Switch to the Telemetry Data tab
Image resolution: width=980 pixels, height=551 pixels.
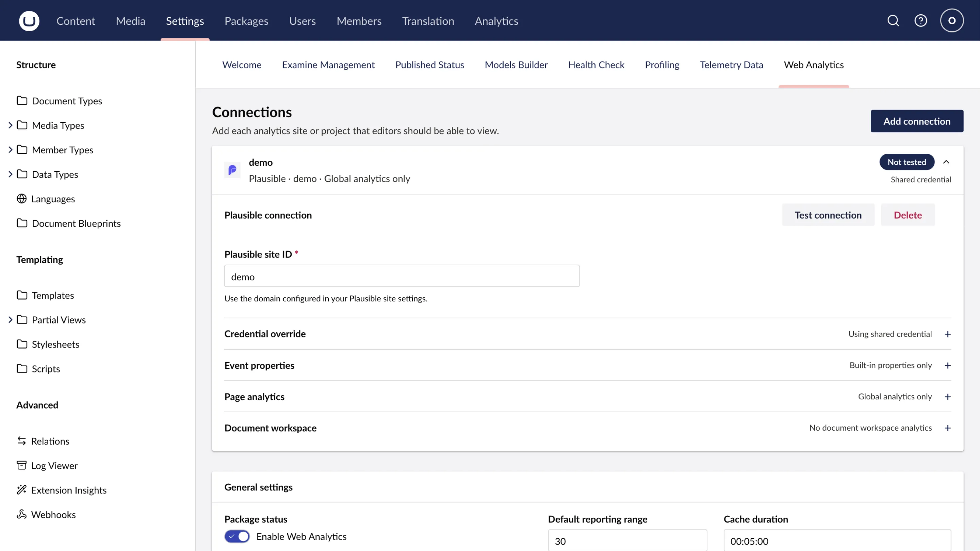(x=732, y=65)
